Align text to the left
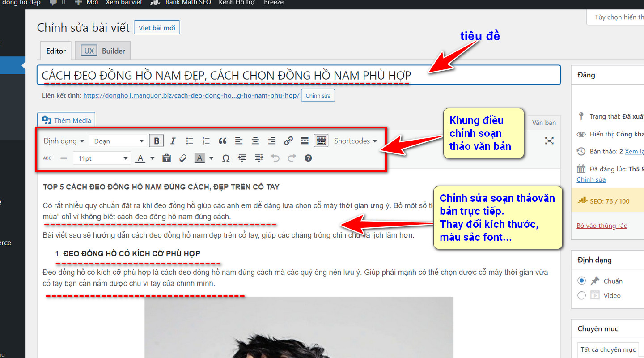The height and width of the screenshot is (358, 644). coord(239,141)
